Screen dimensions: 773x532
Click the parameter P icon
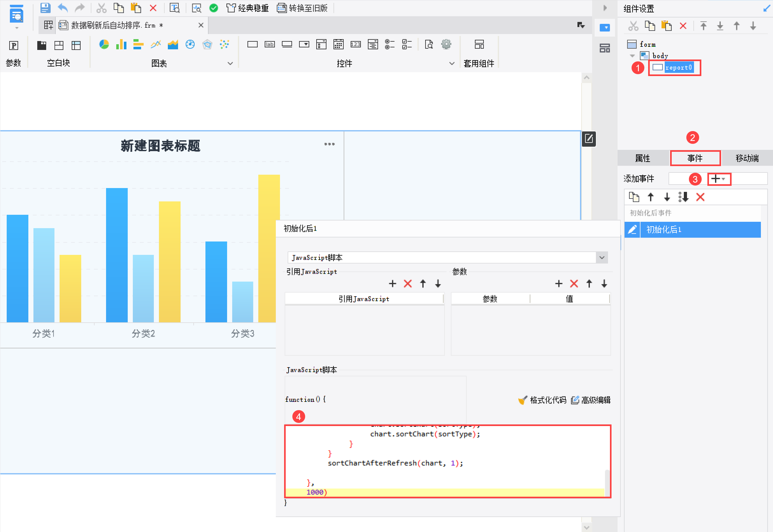[14, 45]
